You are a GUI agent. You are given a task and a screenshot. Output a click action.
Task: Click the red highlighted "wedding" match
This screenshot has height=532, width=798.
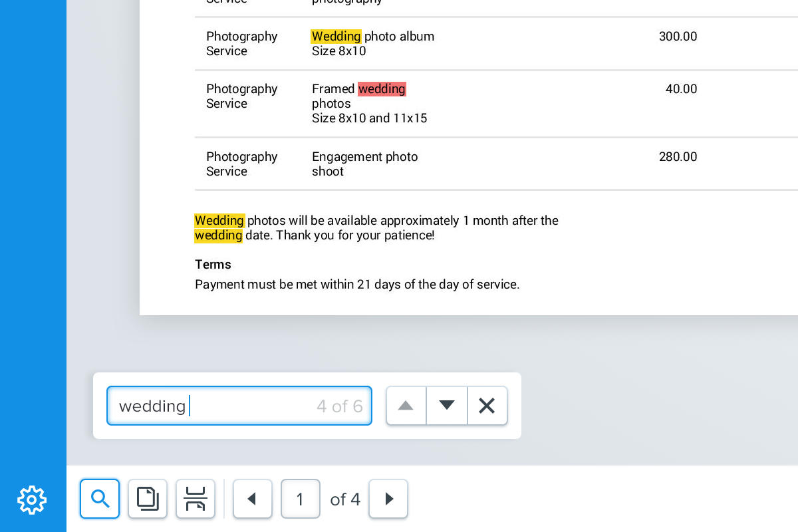click(x=382, y=89)
